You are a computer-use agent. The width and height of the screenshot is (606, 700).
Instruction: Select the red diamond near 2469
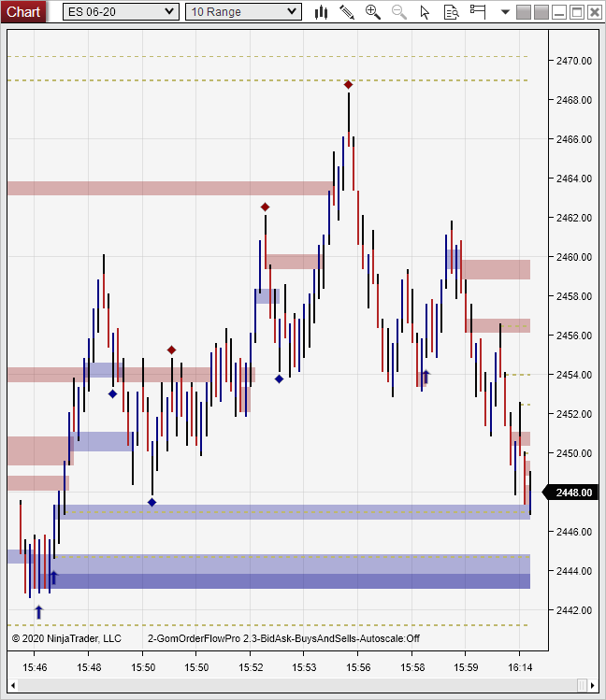(x=348, y=84)
